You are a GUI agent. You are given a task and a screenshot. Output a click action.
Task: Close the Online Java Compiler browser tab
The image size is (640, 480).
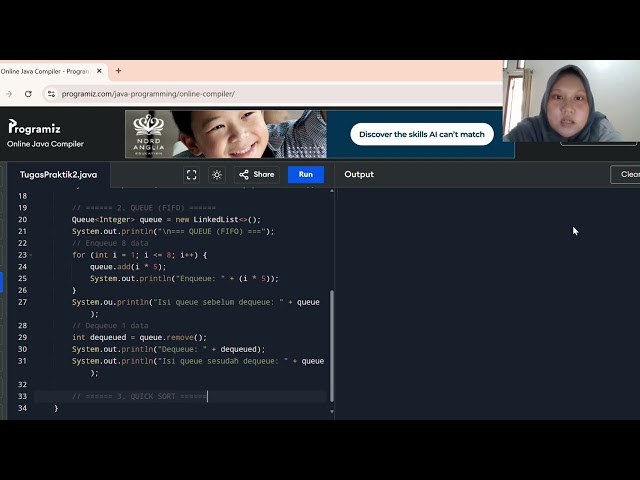[99, 71]
